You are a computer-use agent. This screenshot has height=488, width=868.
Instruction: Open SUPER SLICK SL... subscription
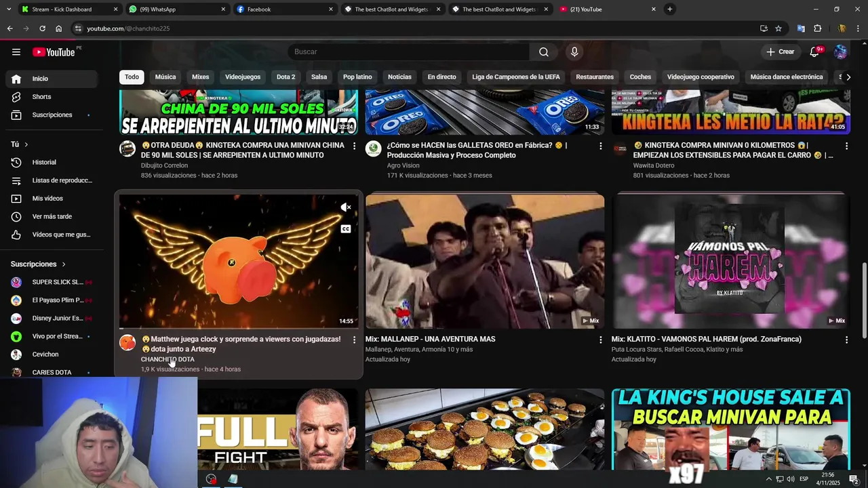click(x=52, y=282)
